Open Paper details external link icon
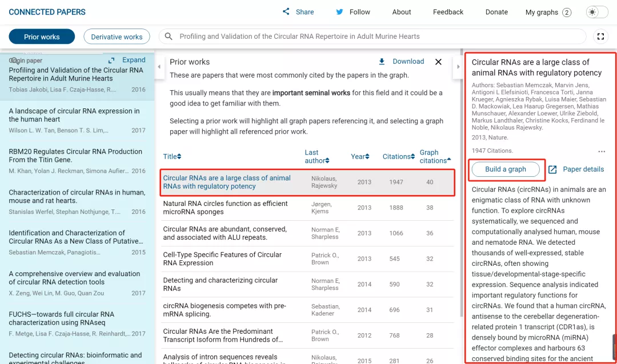Screen dimensions: 617x364 pyautogui.click(x=552, y=169)
